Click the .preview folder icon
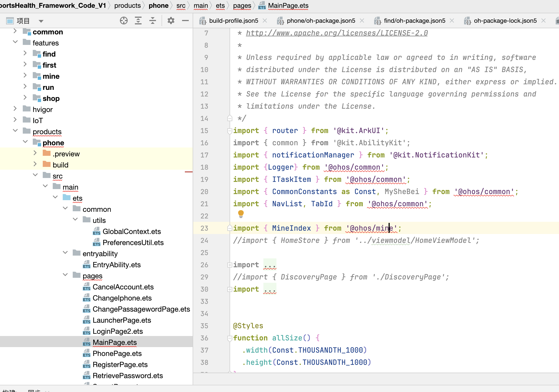The width and height of the screenshot is (559, 392). pyautogui.click(x=47, y=153)
